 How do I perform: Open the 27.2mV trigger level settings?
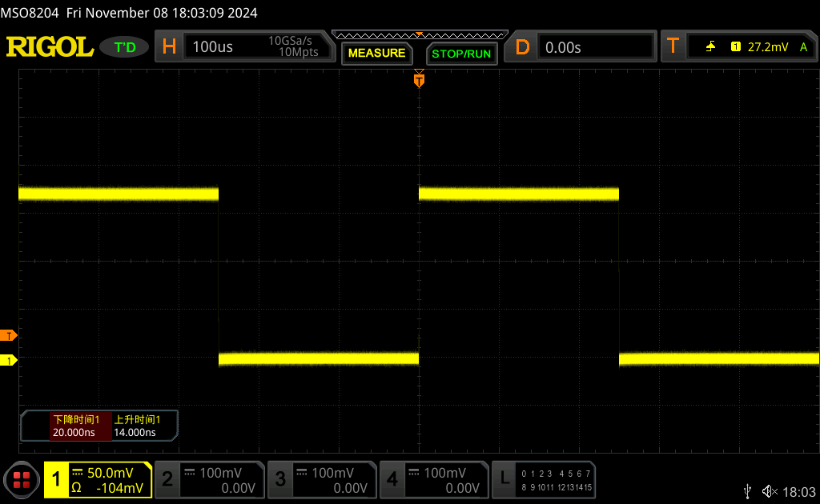point(767,47)
